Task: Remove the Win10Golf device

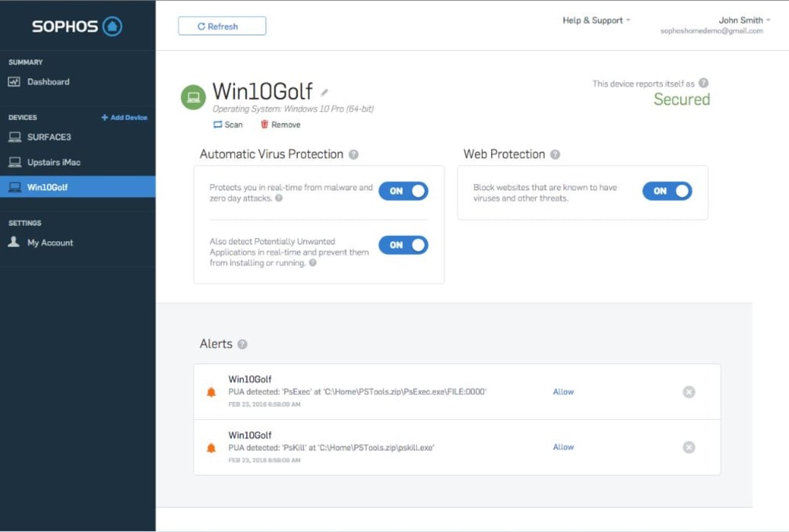Action: point(280,124)
